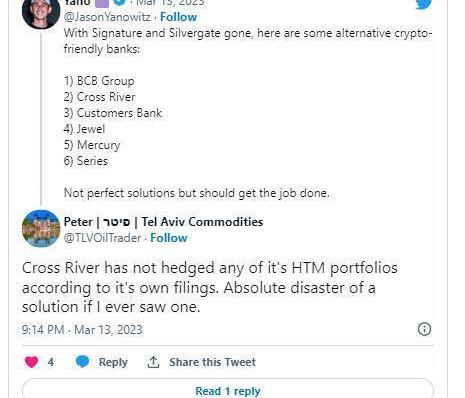
Task: Click the share upload arrow icon
Action: [x=153, y=362]
